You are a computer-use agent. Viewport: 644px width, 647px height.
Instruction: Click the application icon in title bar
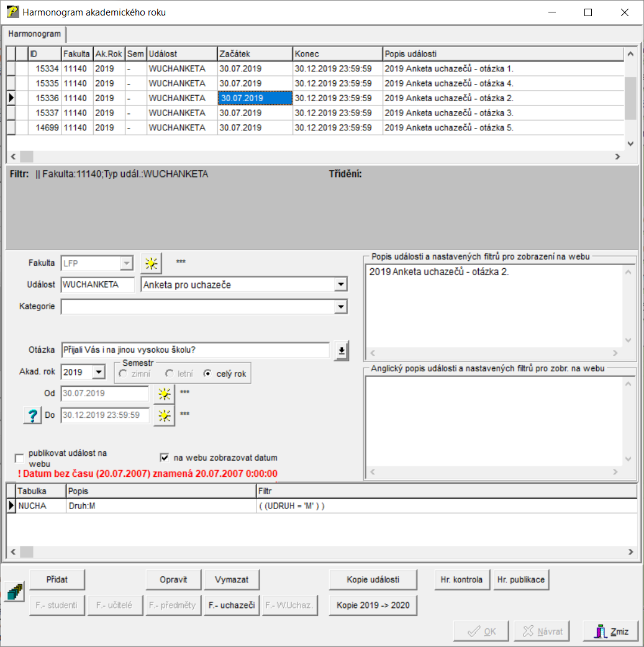[11, 12]
